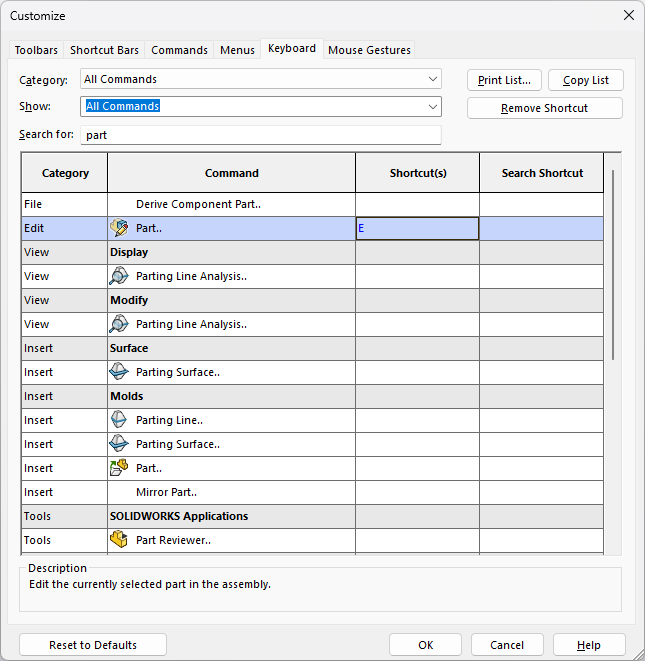This screenshot has height=661, width=645.
Task: Click the shortcut cell for Derive Component Part..
Action: [417, 204]
